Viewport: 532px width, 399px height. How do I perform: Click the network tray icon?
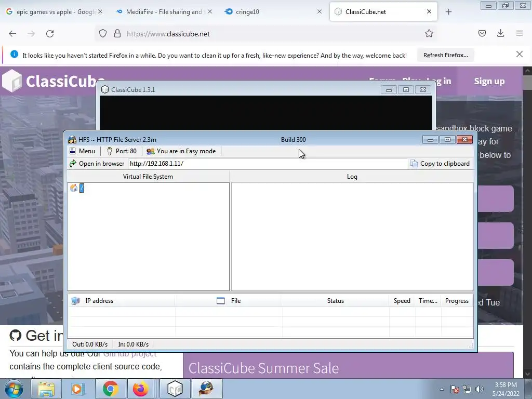pos(467,389)
